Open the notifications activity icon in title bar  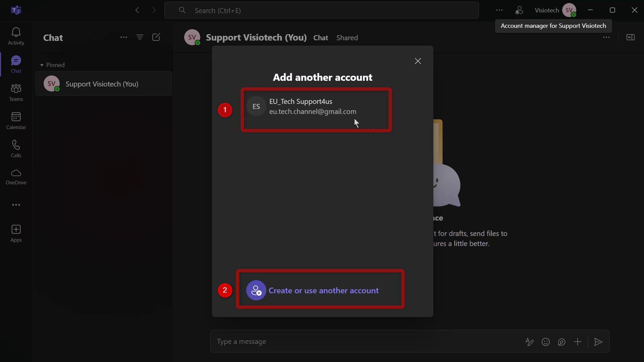(519, 10)
